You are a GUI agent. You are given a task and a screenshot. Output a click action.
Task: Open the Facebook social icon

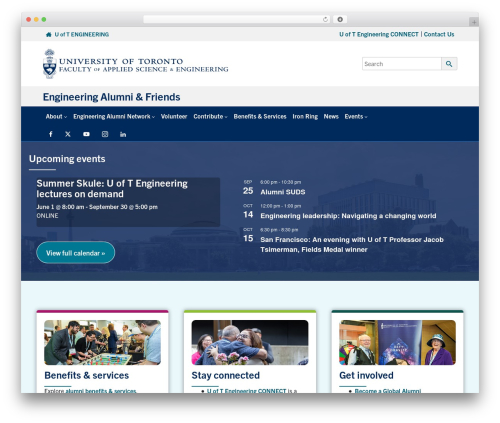(51, 134)
